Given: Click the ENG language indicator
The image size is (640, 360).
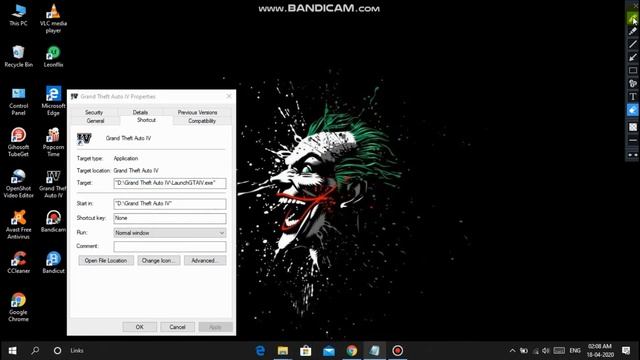Looking at the screenshot, I should coord(575,351).
